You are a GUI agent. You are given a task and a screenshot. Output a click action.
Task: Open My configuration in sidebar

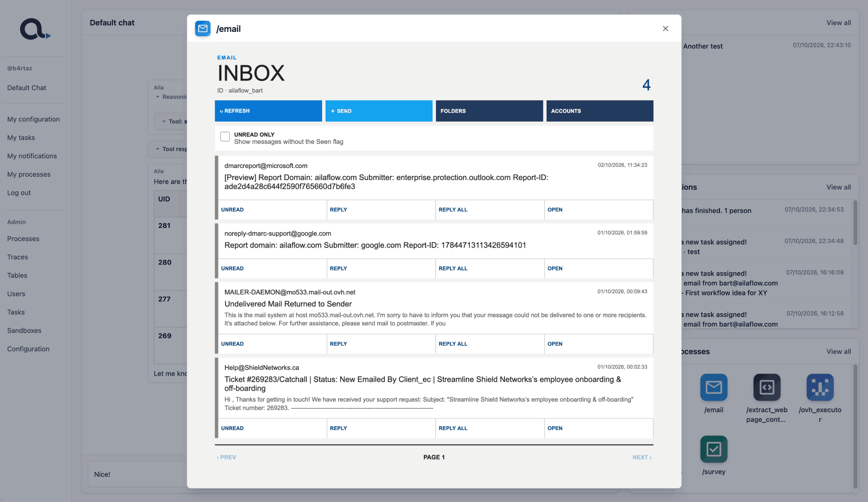(33, 119)
